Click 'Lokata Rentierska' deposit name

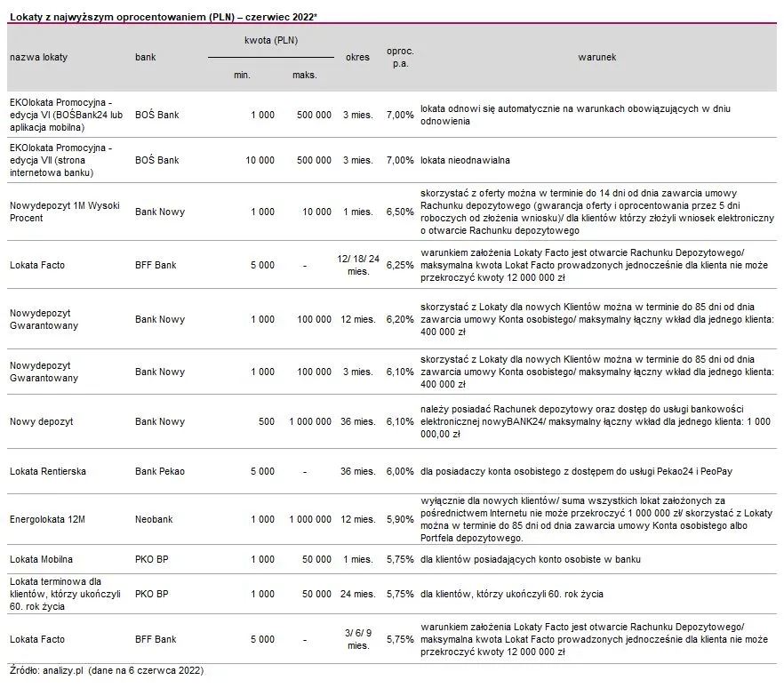click(47, 471)
